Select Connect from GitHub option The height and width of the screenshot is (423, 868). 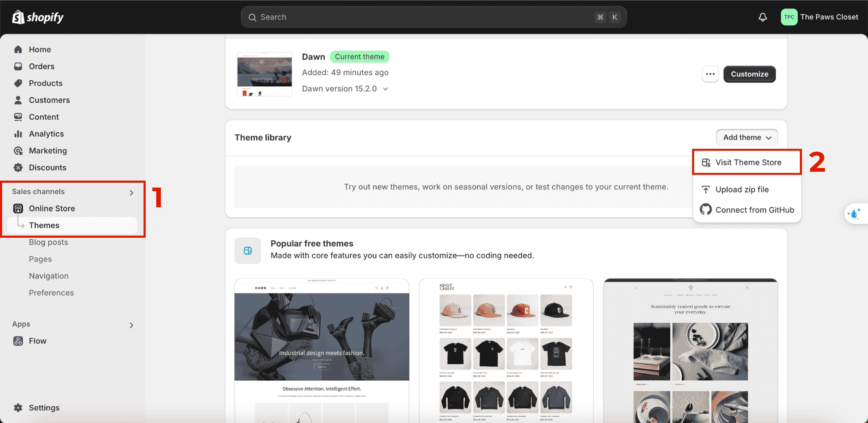coord(747,210)
